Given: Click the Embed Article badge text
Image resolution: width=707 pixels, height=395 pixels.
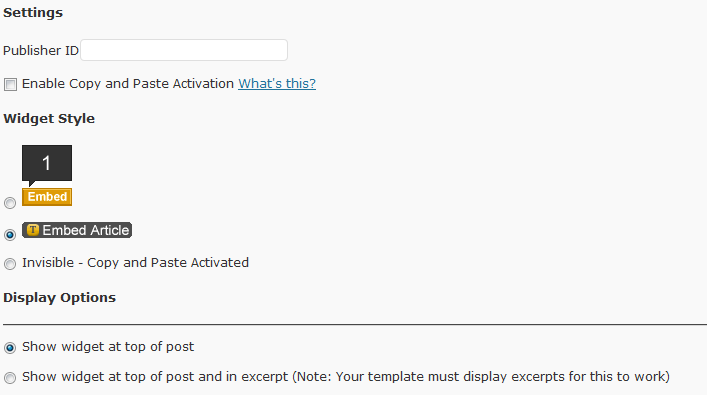Looking at the screenshot, I should (86, 230).
